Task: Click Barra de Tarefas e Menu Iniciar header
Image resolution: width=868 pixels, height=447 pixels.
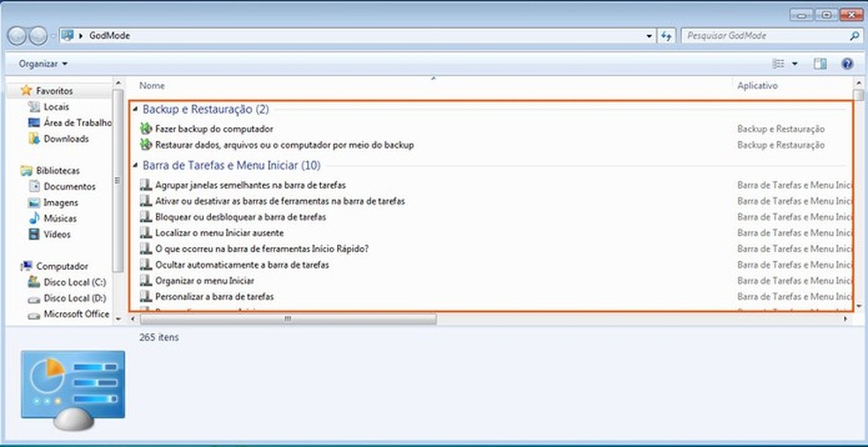Action: pyautogui.click(x=231, y=165)
